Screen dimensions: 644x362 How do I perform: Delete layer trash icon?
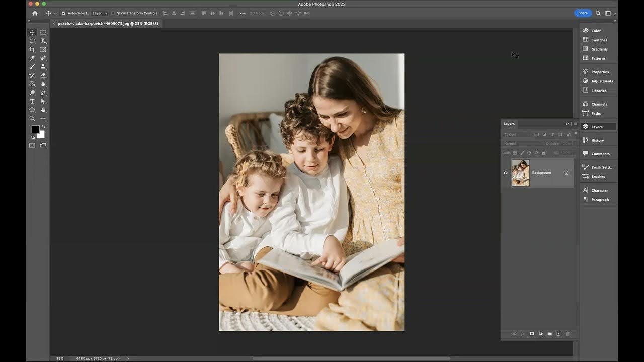click(568, 334)
